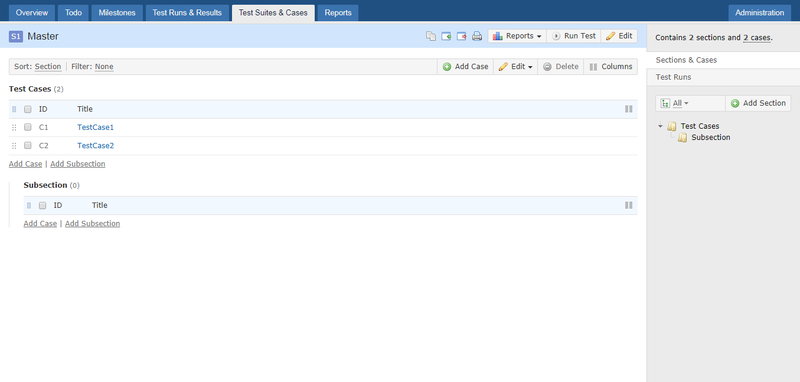Viewport: 800px width, 382px height.
Task: Click the Columns toolbar button
Action: pyautogui.click(x=611, y=67)
